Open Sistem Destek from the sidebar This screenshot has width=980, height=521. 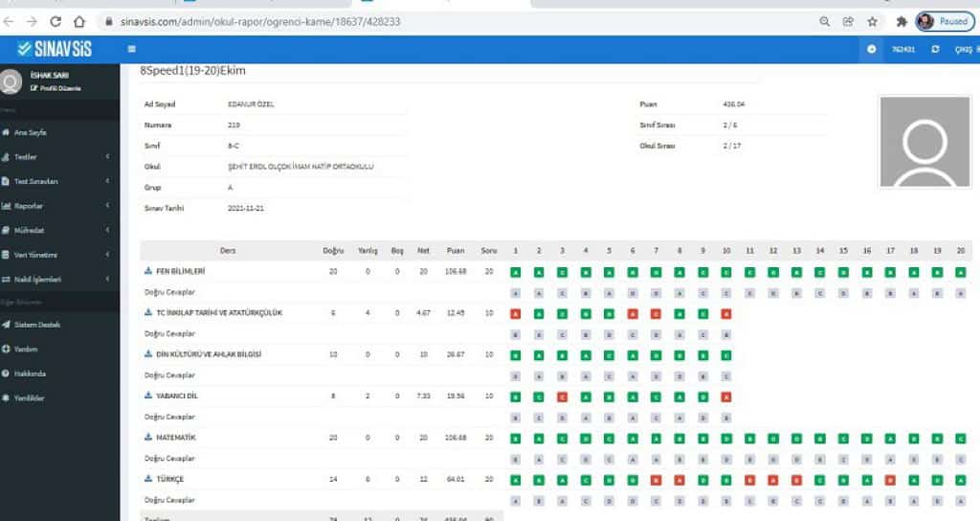36,325
